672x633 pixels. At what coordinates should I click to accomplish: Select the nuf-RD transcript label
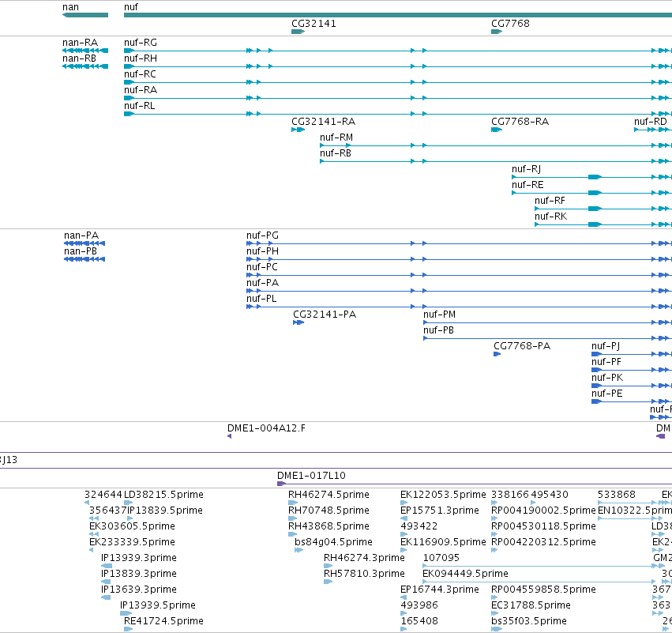click(x=651, y=122)
